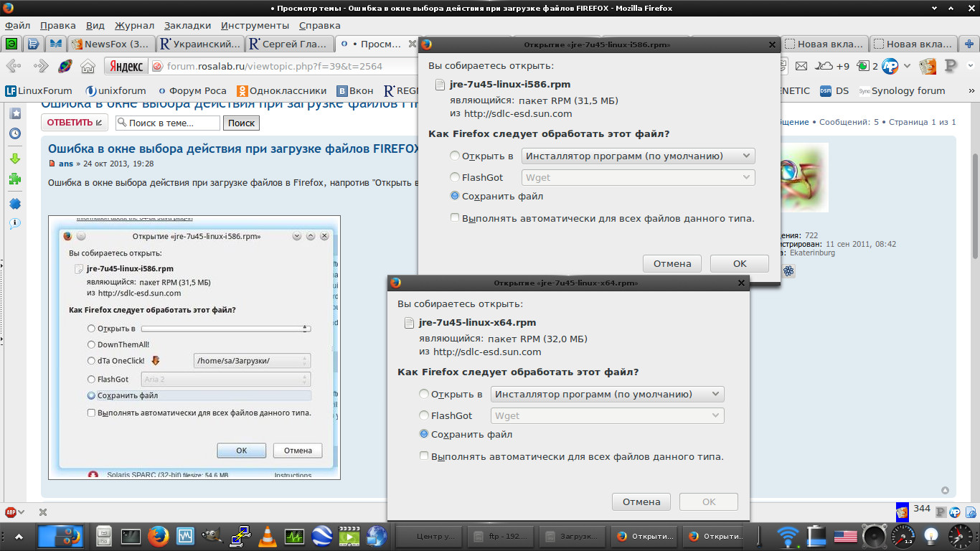The height and width of the screenshot is (551, 980).
Task: Open the file cabinet icon in taskbar
Action: (x=104, y=536)
